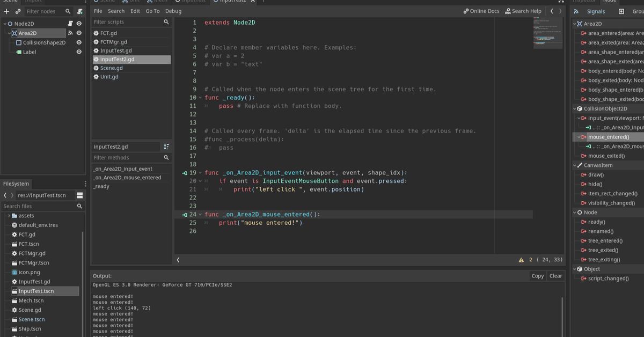The width and height of the screenshot is (644, 337).
Task: Click the Search files field
Action: (x=42, y=206)
